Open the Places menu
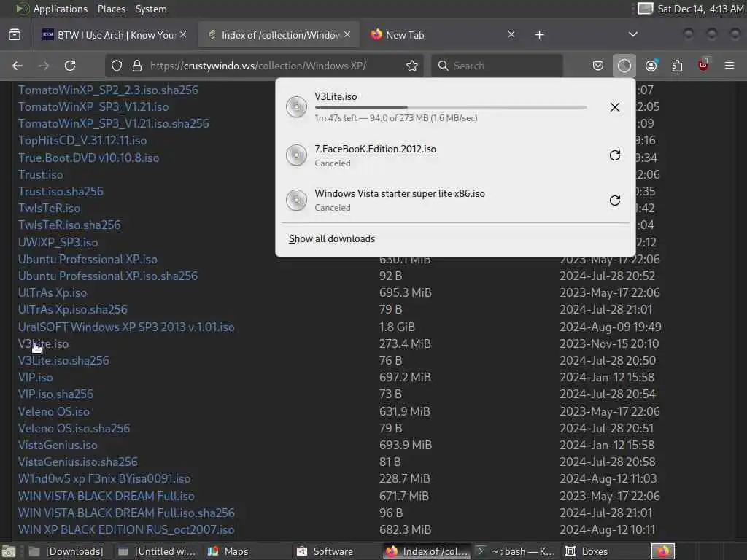This screenshot has height=560, width=747. [x=112, y=9]
